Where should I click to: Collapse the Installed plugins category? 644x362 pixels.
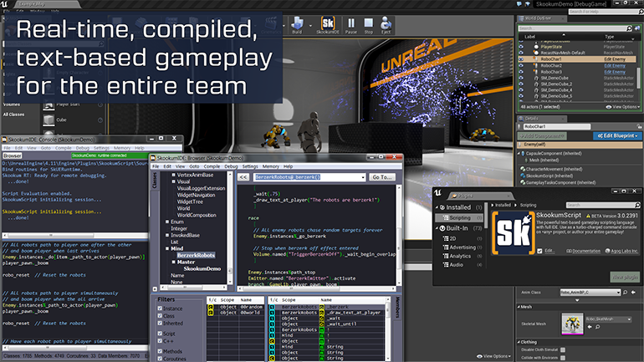pos(437,207)
